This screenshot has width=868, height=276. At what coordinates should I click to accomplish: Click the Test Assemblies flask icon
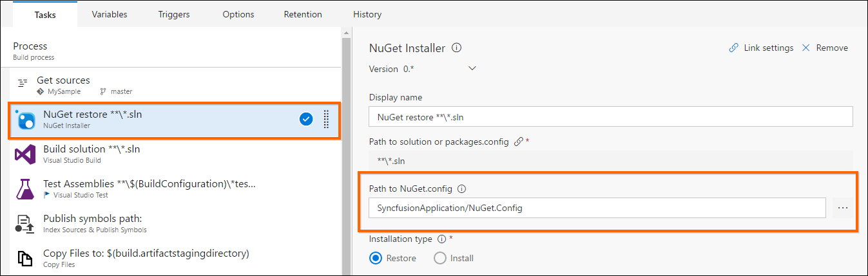(25, 189)
